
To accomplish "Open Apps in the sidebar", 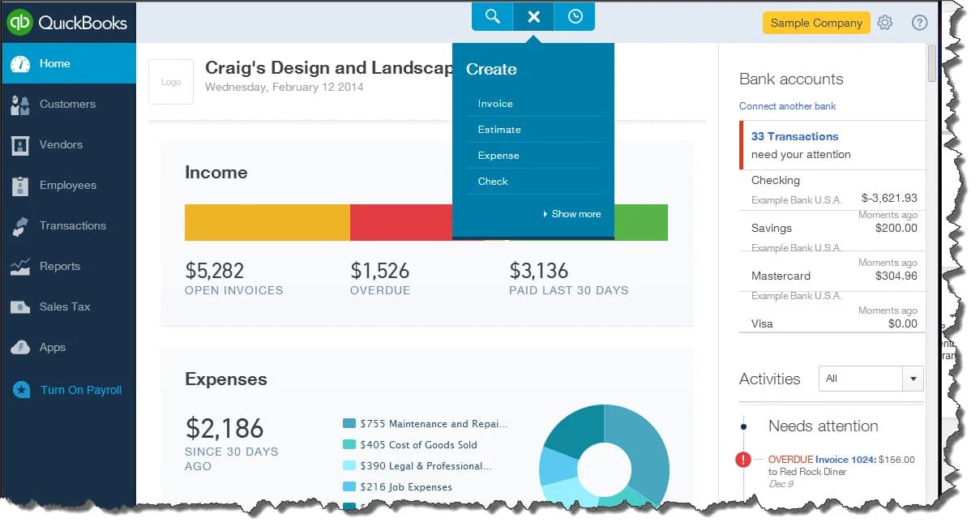I will (x=69, y=347).
